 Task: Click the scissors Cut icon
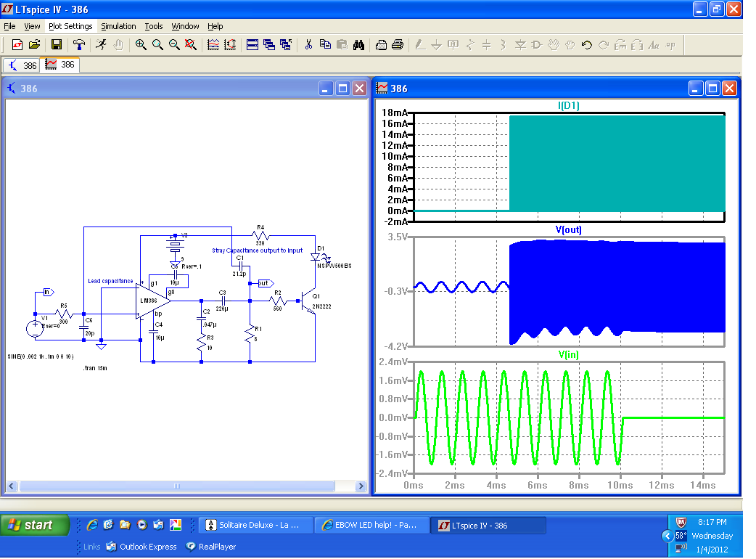308,45
